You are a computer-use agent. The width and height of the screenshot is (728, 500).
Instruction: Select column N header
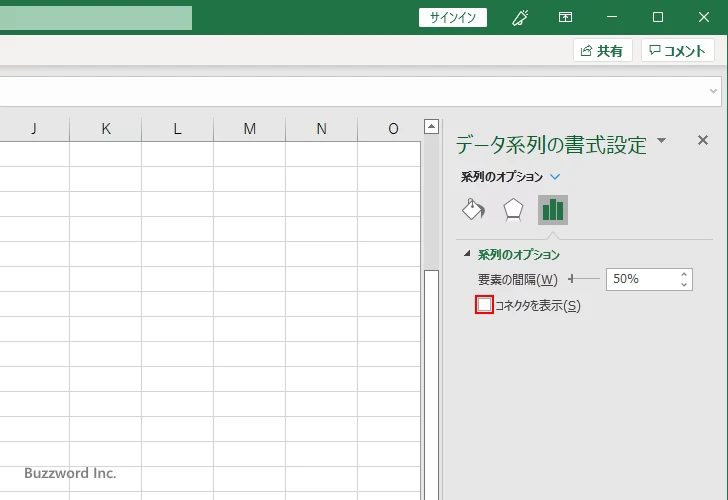[x=321, y=129]
